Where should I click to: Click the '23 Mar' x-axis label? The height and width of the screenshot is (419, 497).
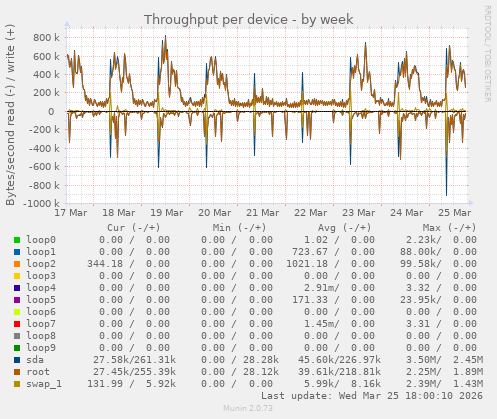tap(359, 213)
